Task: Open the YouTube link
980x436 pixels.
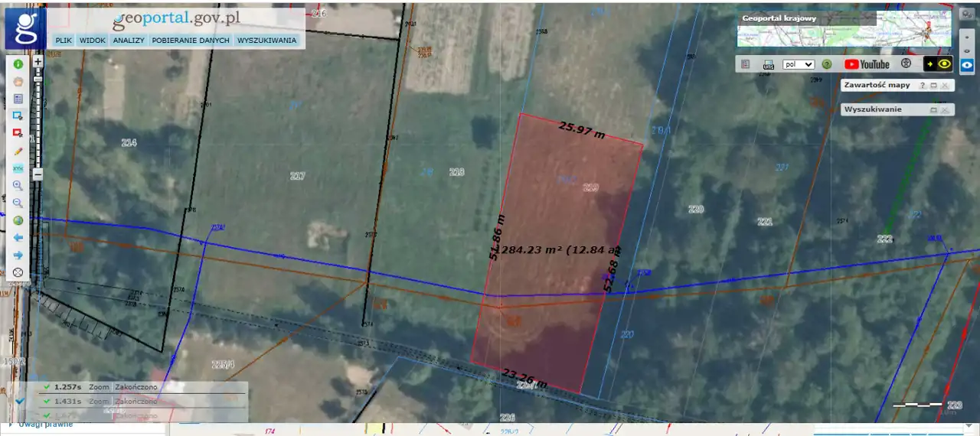Action: [867, 65]
